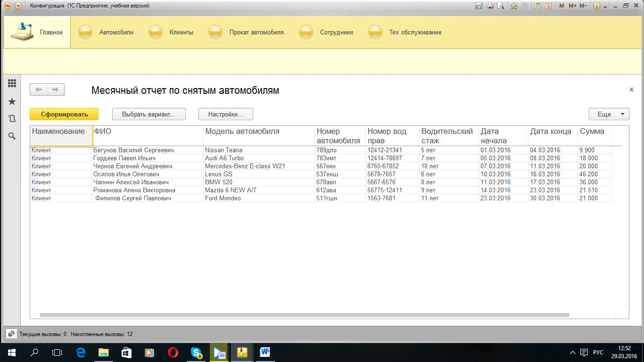Select the sum cell 46.200

point(594,174)
